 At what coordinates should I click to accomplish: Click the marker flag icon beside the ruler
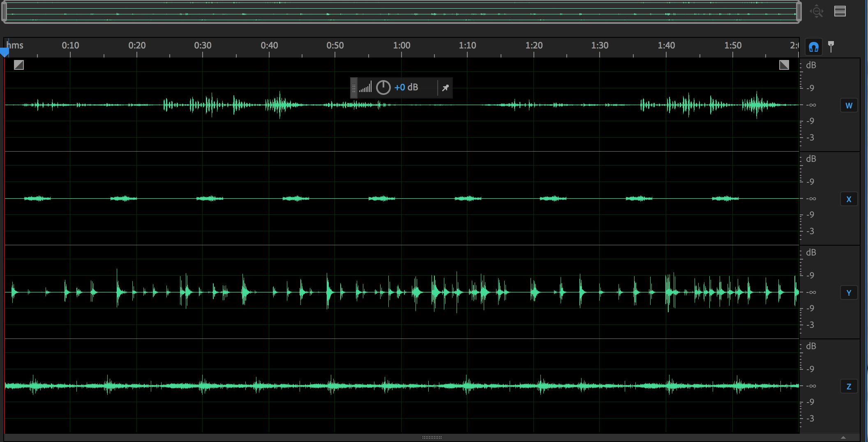click(x=831, y=46)
